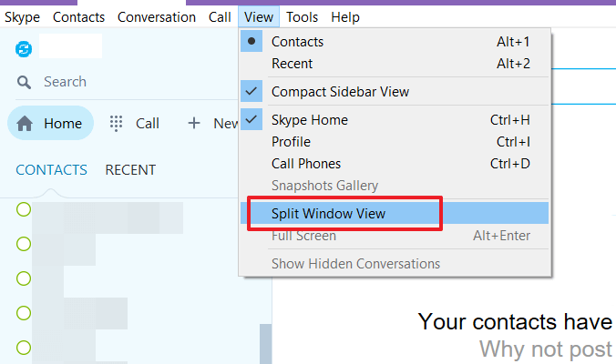Close the open View menu
The image size is (616, 364).
[x=259, y=17]
